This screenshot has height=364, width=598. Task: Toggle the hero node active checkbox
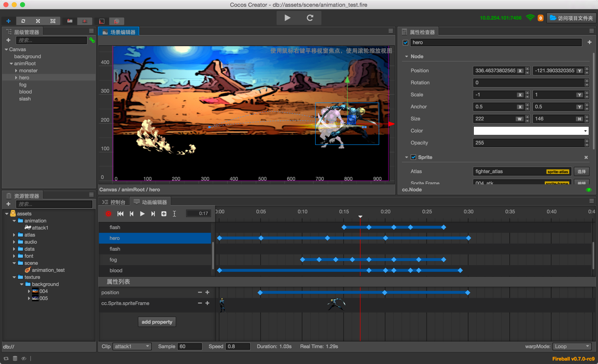pos(405,42)
